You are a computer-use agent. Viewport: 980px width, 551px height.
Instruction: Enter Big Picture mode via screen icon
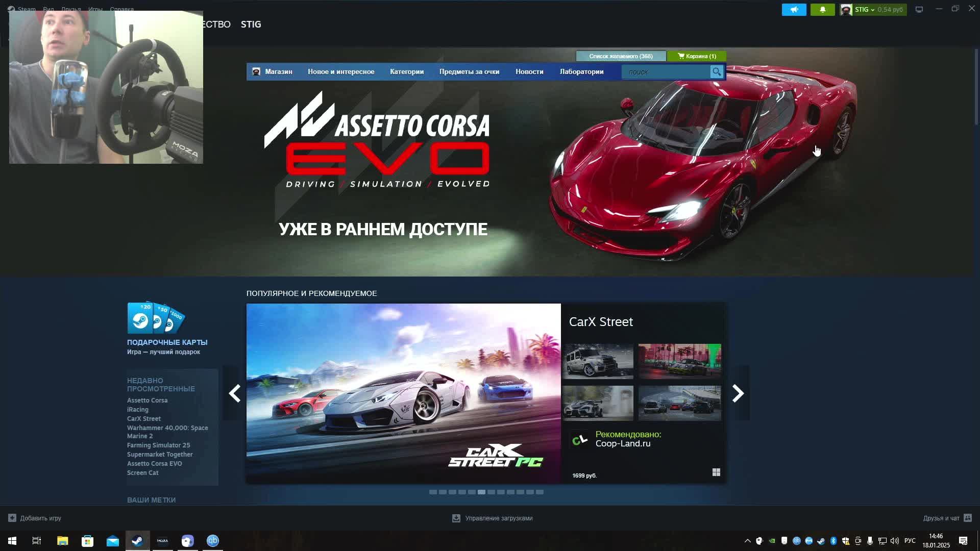pyautogui.click(x=919, y=9)
